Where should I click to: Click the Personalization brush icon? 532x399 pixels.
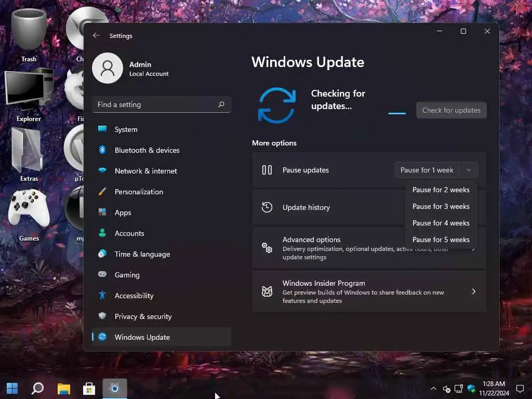click(x=102, y=191)
